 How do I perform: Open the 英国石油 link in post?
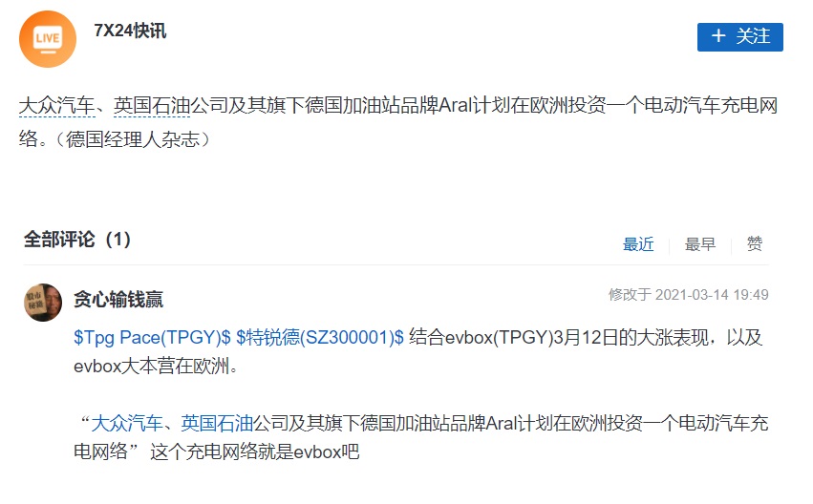152,106
